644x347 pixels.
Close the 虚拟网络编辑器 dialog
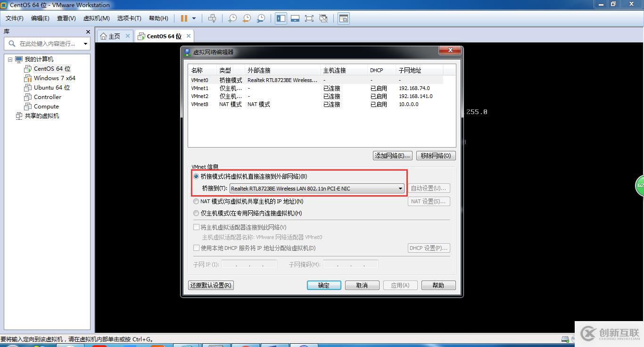[x=450, y=50]
